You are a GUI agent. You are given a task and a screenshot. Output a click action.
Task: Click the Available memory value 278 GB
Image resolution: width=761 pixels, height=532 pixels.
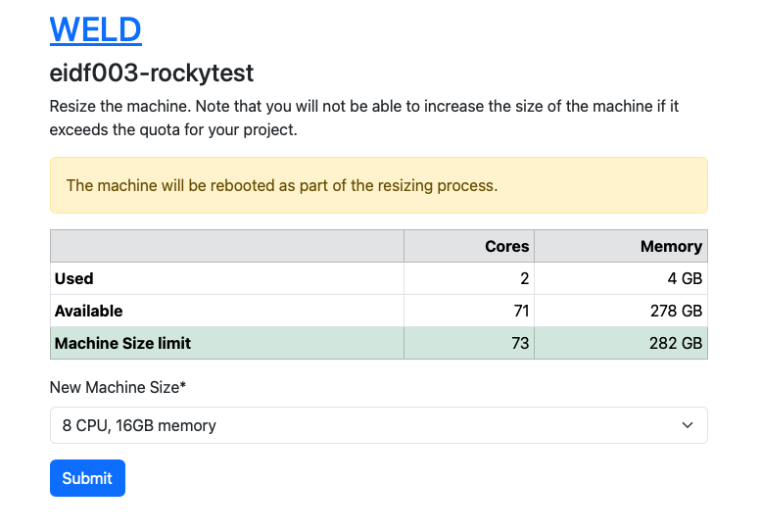[x=676, y=312]
